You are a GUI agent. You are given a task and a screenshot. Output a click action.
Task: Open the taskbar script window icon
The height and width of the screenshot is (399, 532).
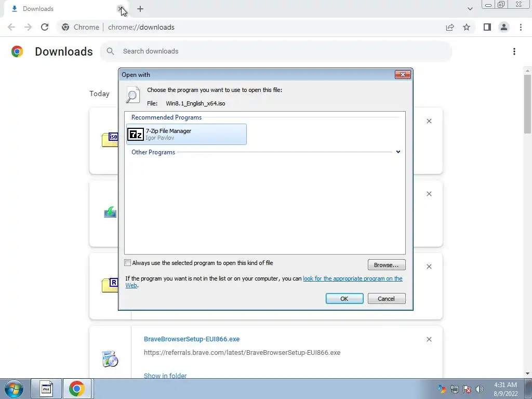coord(46,389)
